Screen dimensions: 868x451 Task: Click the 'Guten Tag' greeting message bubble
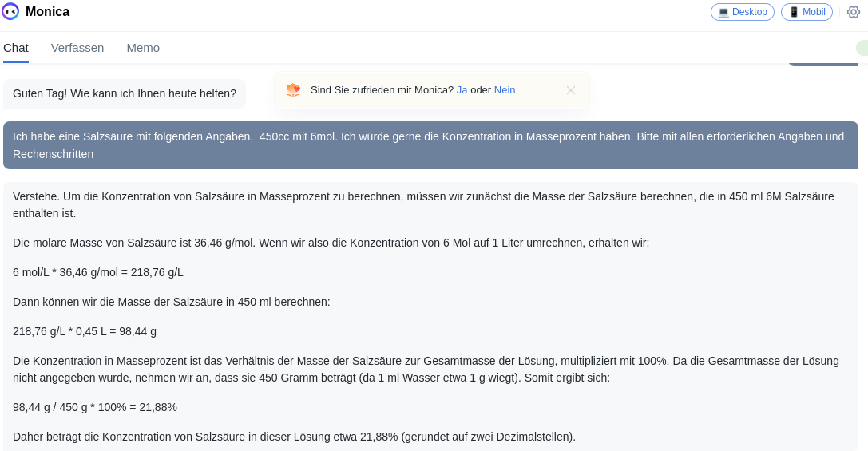click(x=125, y=93)
